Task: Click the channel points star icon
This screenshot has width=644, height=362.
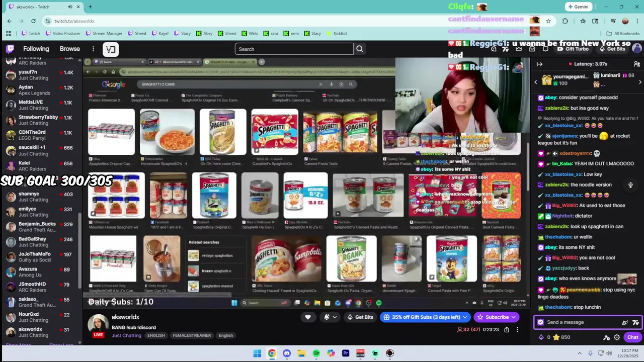Action: click(x=556, y=337)
